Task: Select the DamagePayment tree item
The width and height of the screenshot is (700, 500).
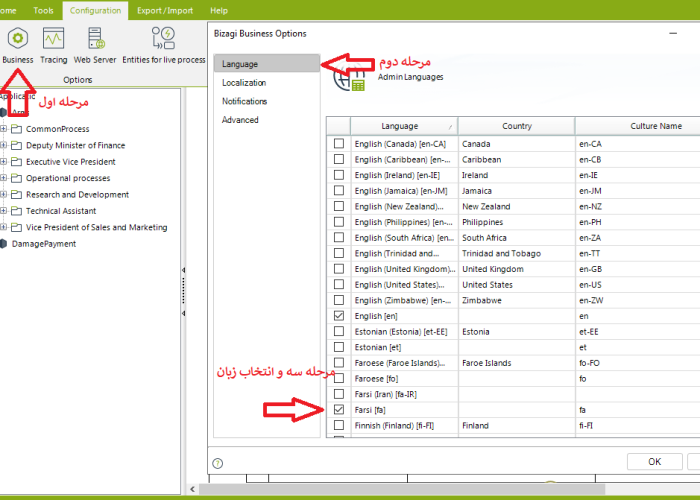Action: pos(44,244)
